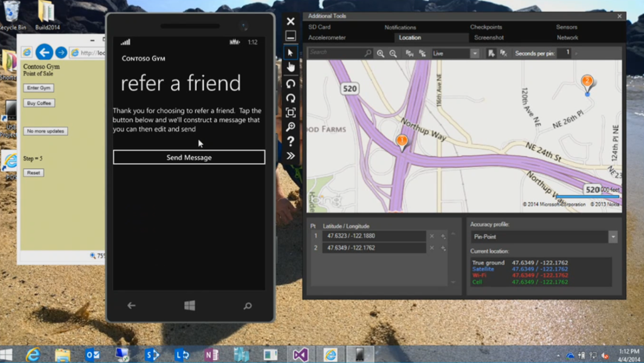Clear all pushpins icon

[504, 53]
